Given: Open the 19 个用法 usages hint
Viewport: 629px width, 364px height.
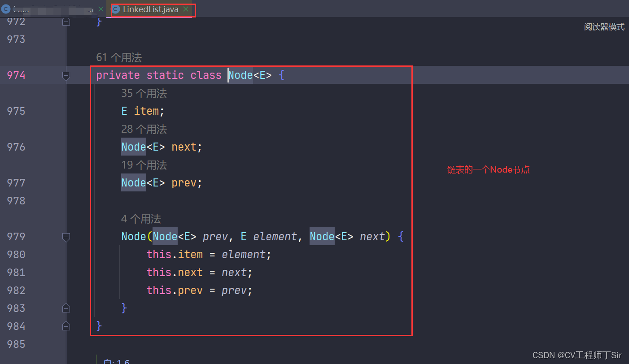Looking at the screenshot, I should click(x=144, y=165).
